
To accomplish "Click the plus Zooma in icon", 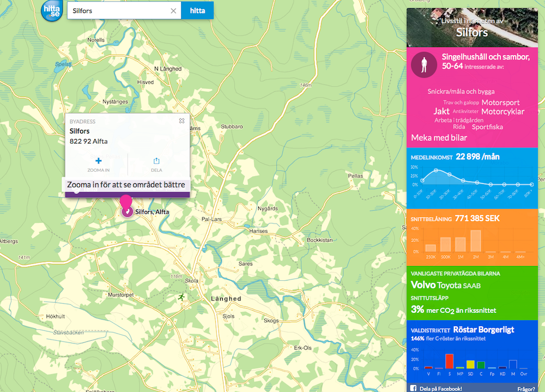I will click(x=98, y=161).
